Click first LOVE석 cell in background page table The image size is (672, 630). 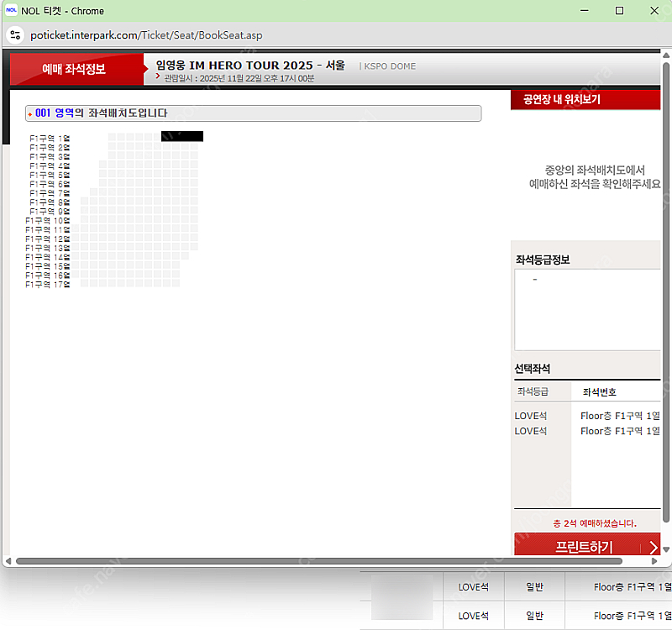pos(473,587)
